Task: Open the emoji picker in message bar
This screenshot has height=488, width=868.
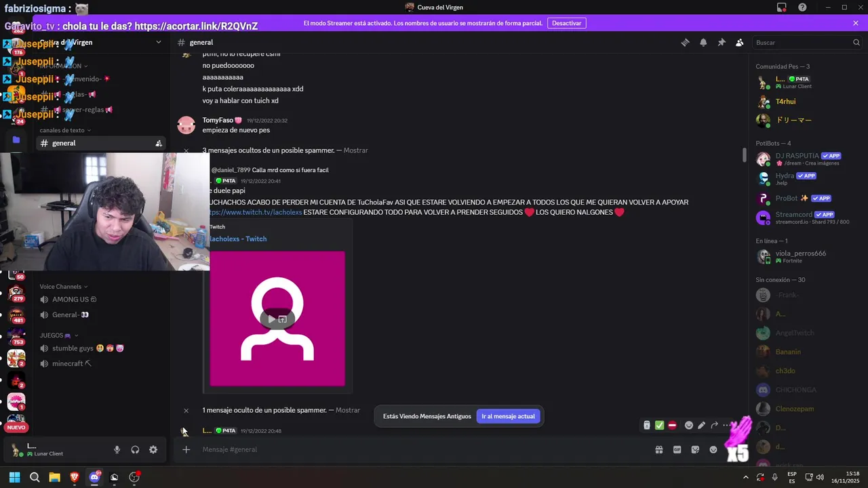Action: 713,449
